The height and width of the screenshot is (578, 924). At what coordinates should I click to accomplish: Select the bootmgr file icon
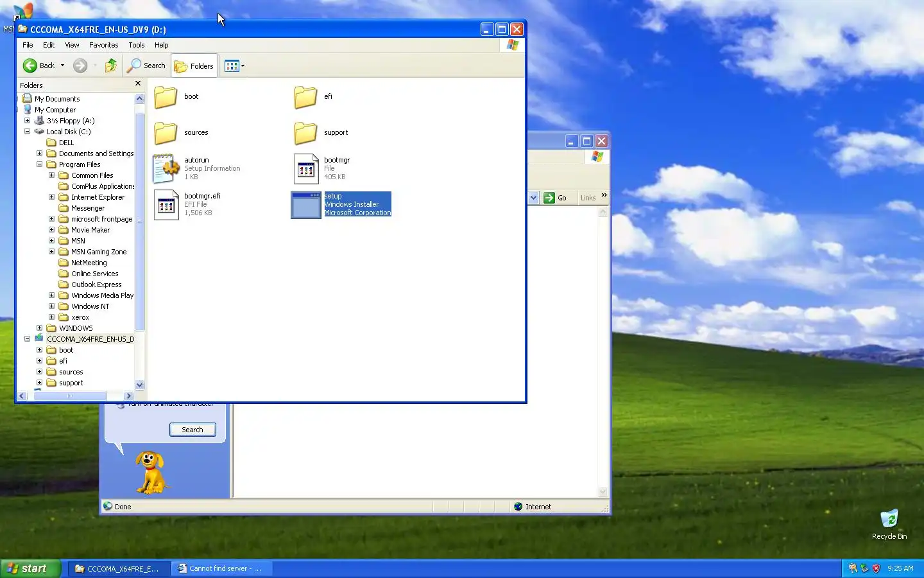click(306, 169)
